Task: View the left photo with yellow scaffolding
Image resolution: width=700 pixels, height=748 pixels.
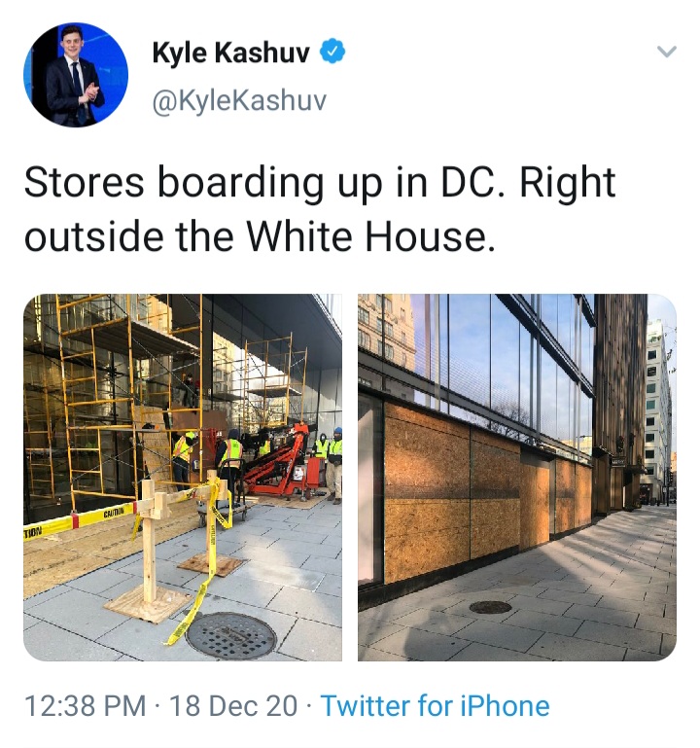Action: 183,477
